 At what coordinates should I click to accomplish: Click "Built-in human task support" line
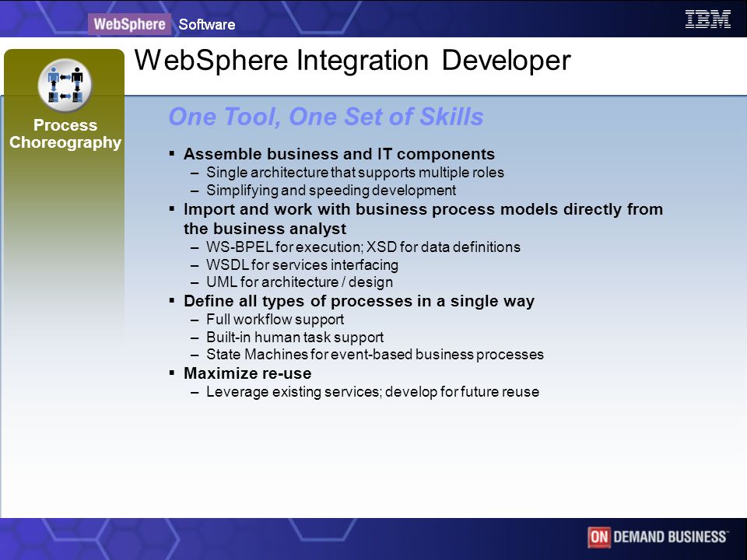tap(295, 337)
